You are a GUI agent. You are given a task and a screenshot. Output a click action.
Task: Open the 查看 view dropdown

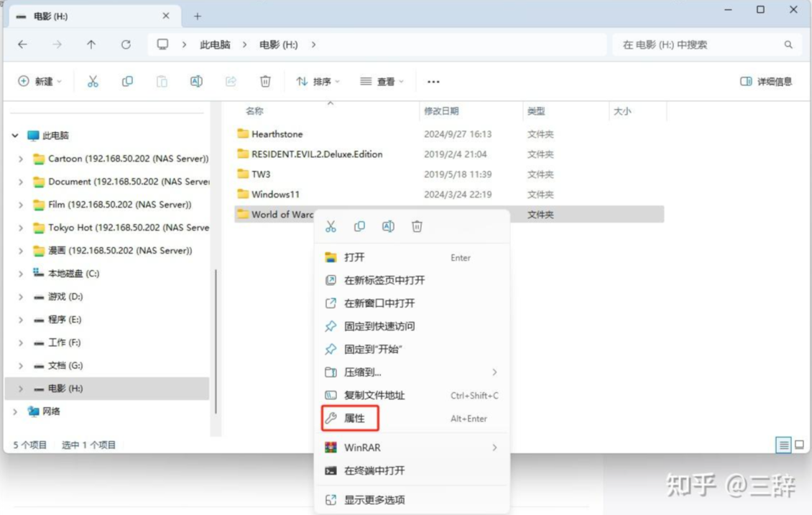pyautogui.click(x=382, y=82)
